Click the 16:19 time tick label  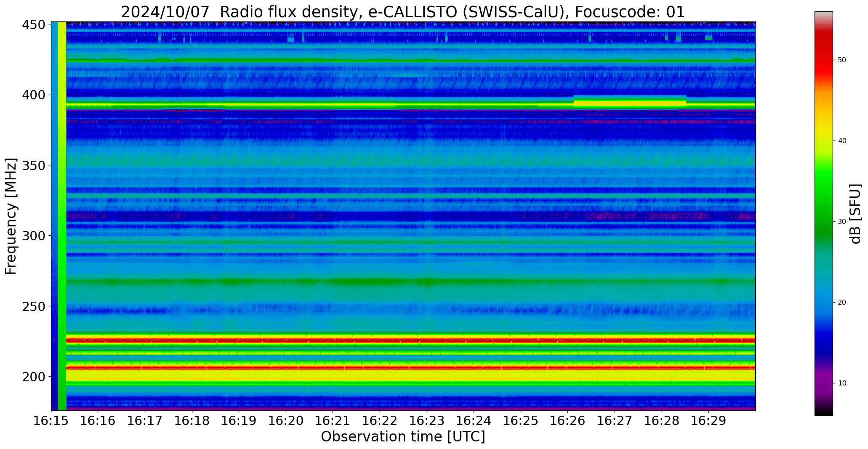click(x=239, y=420)
